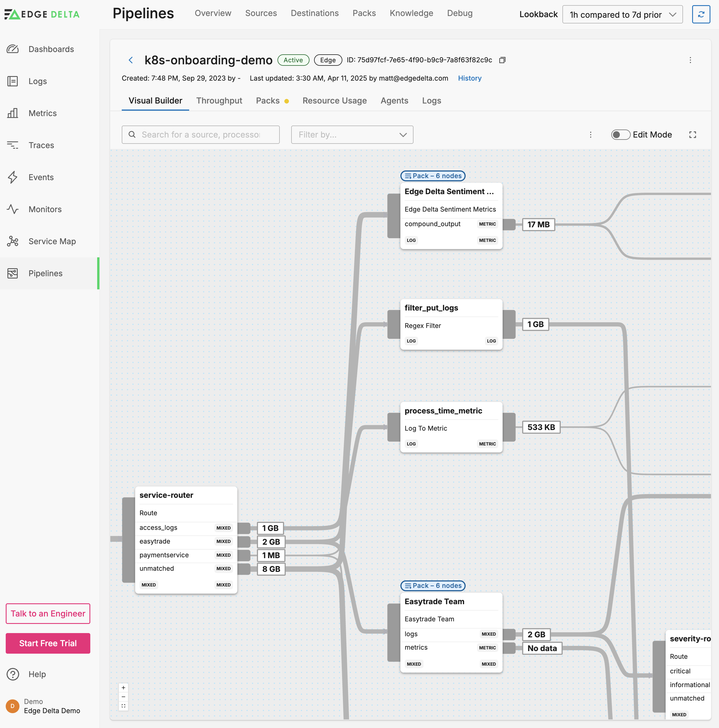Click the Active status badge

click(x=293, y=60)
